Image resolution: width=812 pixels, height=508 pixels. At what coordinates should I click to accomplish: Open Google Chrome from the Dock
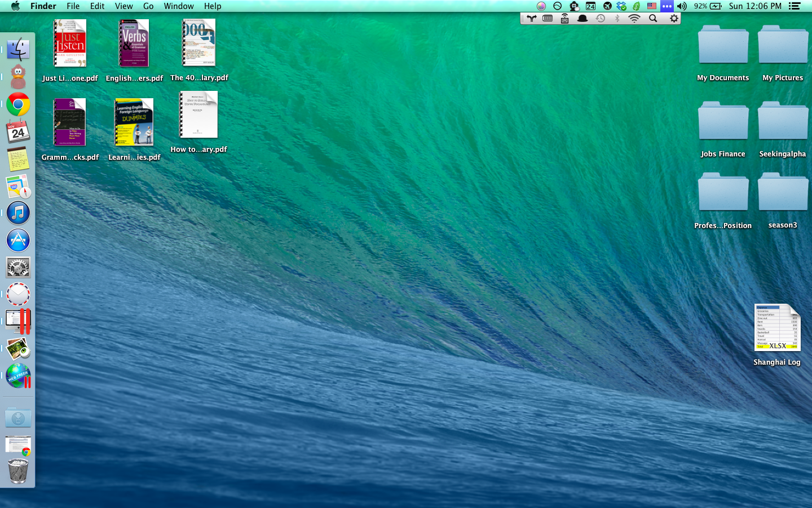pyautogui.click(x=18, y=105)
